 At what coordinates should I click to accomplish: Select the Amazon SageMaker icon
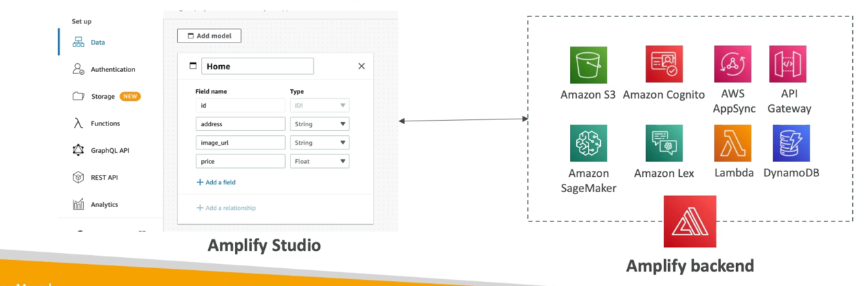588,143
